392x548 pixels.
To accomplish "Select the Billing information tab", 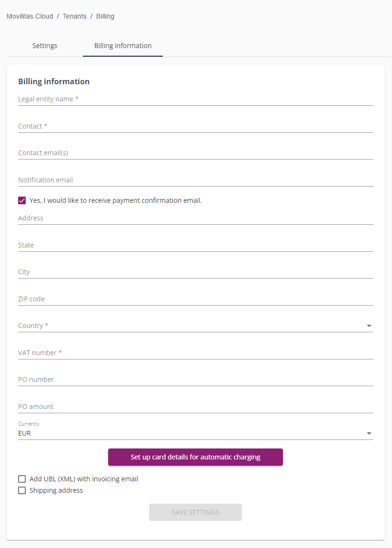I will [123, 46].
